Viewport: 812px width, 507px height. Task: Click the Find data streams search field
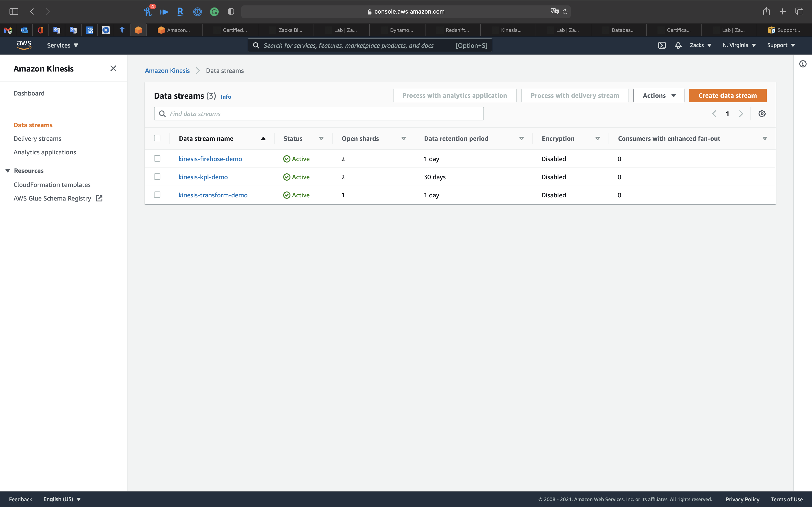319,114
